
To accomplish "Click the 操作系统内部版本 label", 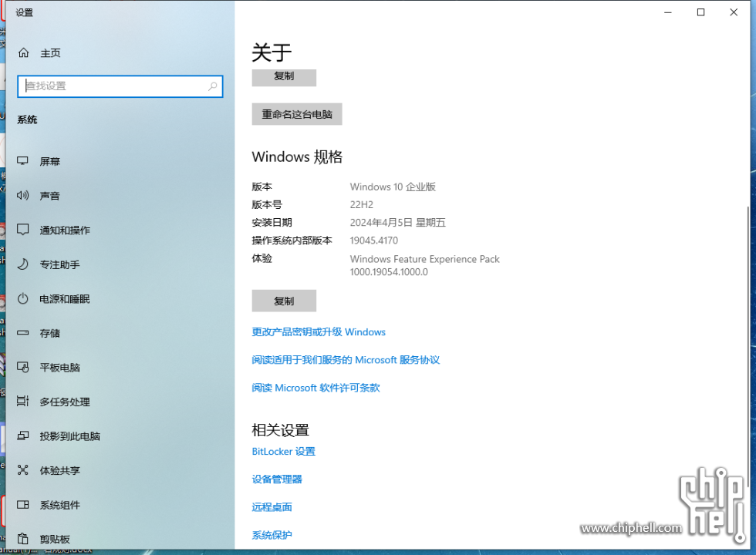I will click(x=292, y=240).
